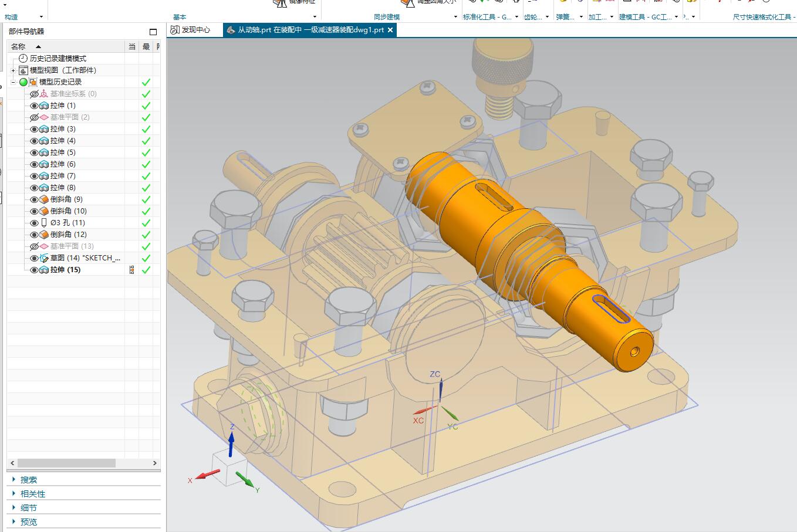Viewport: 797px width, 532px height.
Task: Click the navigator scroll left arrow
Action: point(12,463)
